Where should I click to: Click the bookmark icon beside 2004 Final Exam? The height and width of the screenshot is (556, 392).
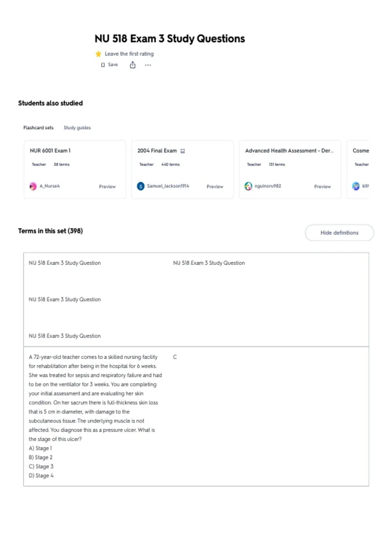183,151
